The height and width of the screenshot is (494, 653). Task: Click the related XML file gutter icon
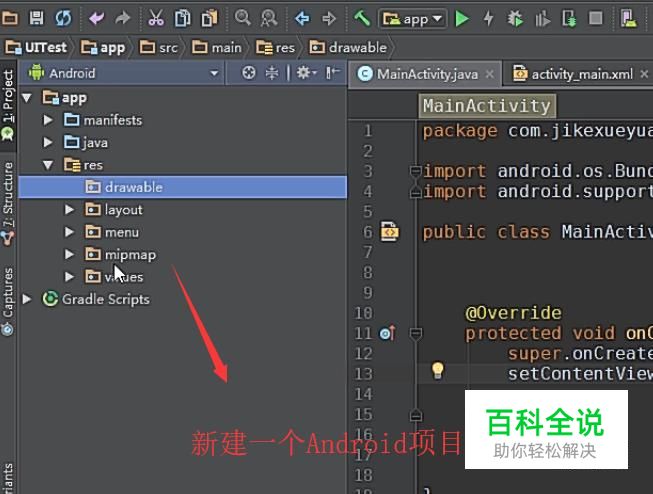click(x=389, y=232)
